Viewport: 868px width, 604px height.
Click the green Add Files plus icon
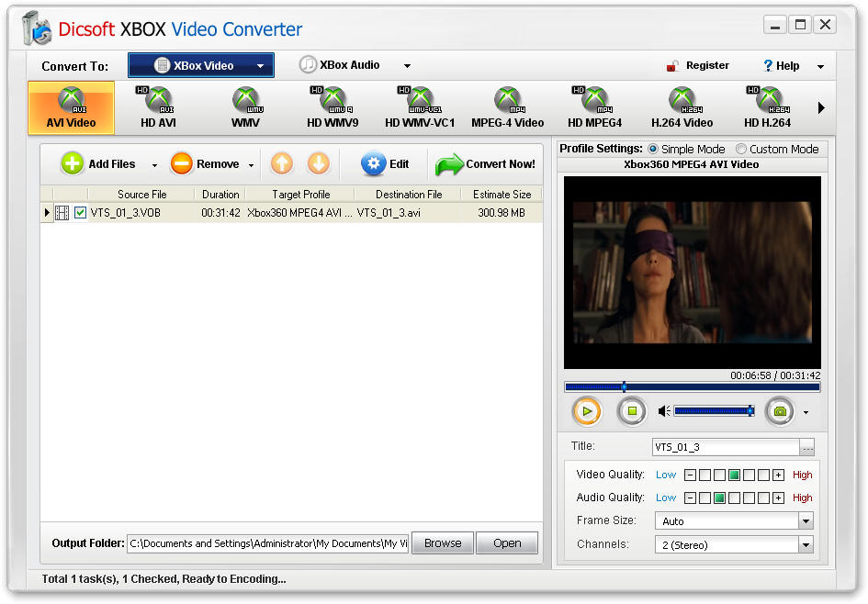tap(72, 163)
